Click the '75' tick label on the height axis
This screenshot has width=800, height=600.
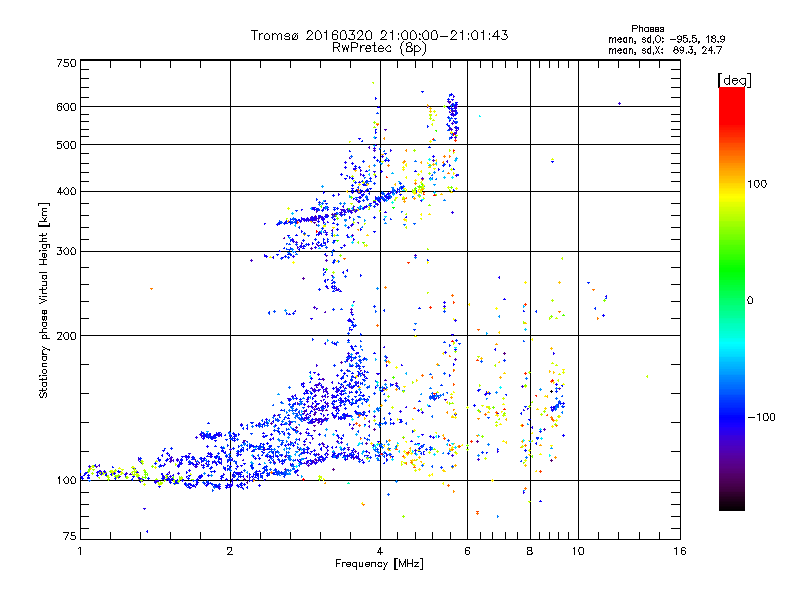click(70, 536)
